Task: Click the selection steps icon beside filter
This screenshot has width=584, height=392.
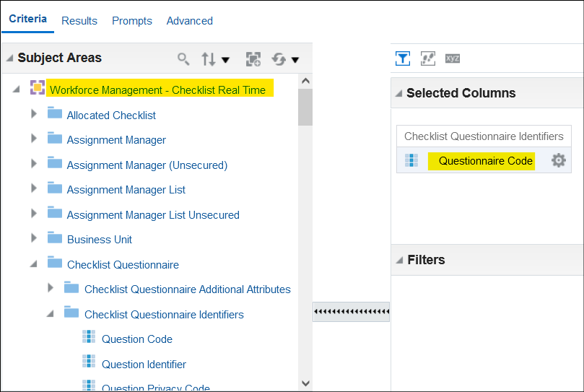Action: 428,58
